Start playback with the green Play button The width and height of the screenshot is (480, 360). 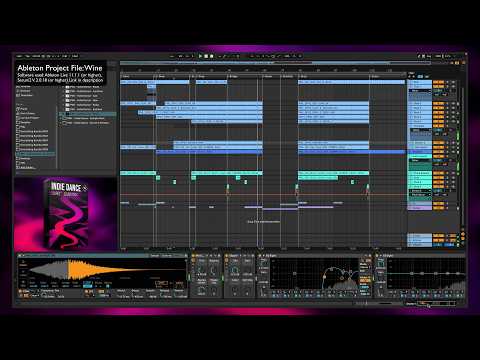point(200,56)
